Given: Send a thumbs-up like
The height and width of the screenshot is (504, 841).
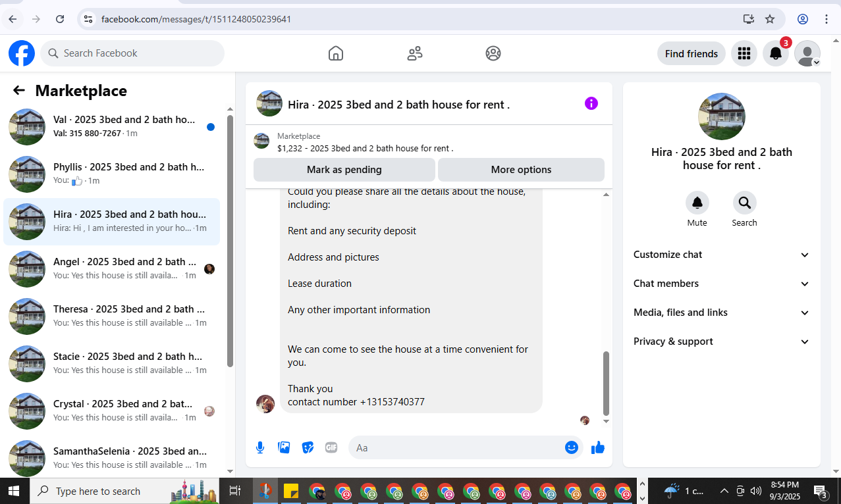Looking at the screenshot, I should click(598, 447).
